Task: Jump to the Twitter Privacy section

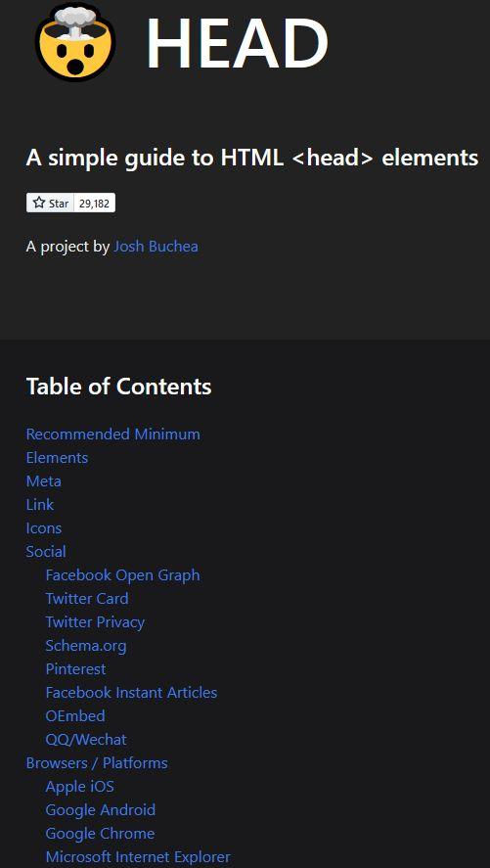Action: pos(95,622)
